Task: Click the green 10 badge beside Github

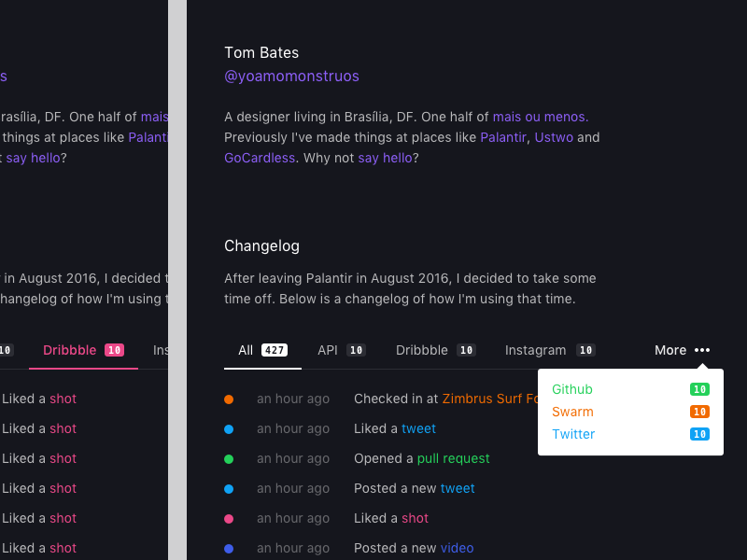Action: pos(699,389)
